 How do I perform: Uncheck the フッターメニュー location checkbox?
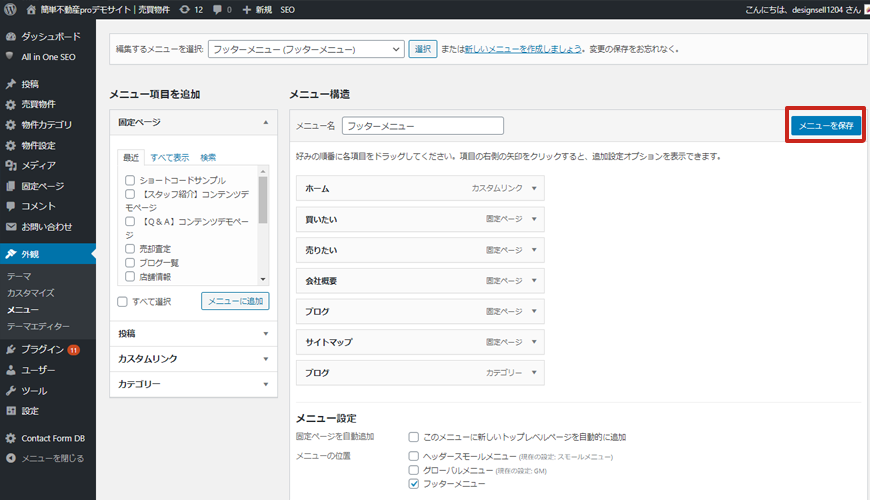point(414,483)
